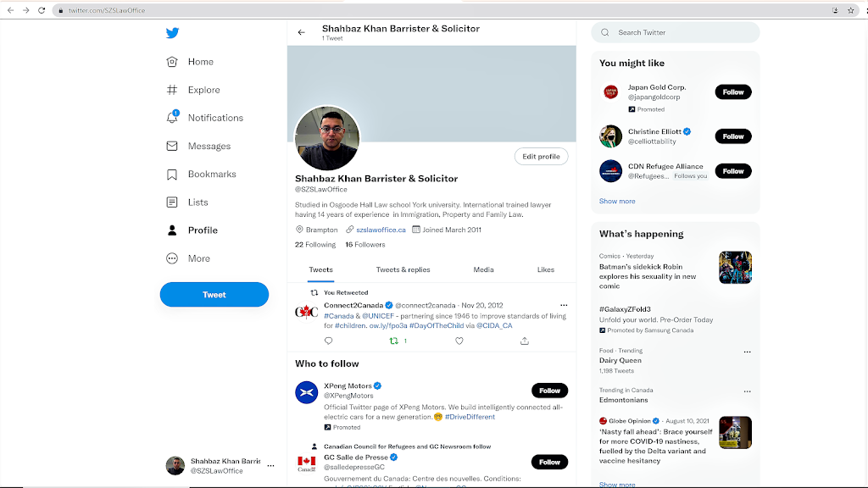Image resolution: width=868 pixels, height=488 pixels.
Task: Follow GC Salle de Presse
Action: [x=549, y=462]
